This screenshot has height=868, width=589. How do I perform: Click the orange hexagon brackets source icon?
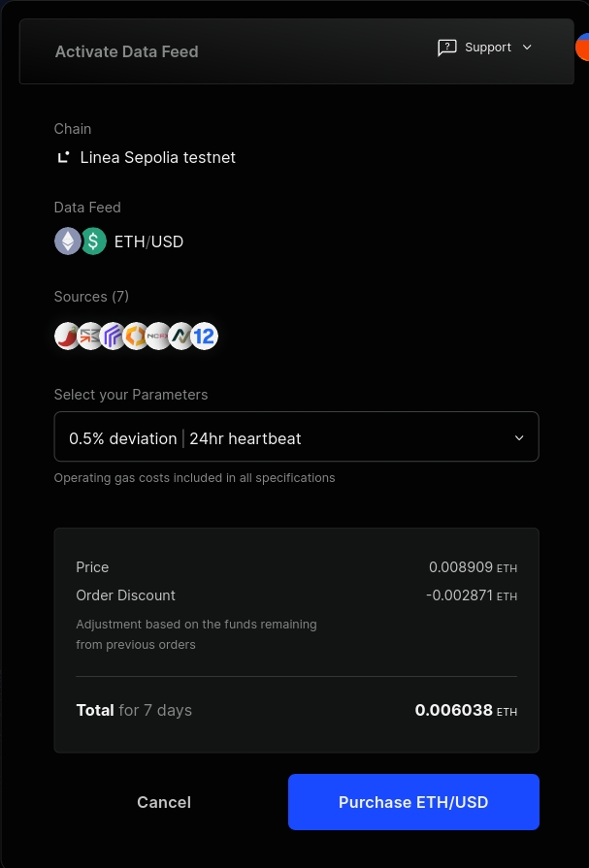136,337
